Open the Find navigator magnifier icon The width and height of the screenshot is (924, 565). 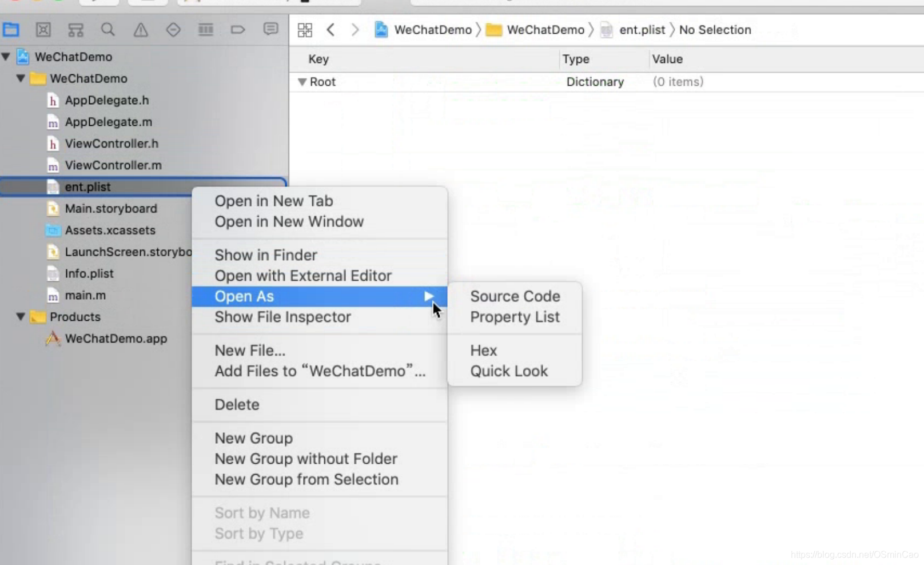(107, 29)
